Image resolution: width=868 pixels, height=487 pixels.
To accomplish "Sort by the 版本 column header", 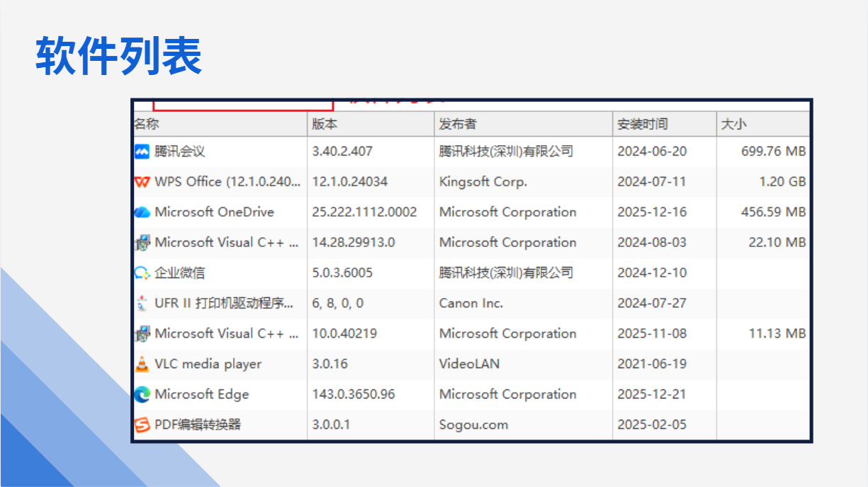I will point(325,125).
